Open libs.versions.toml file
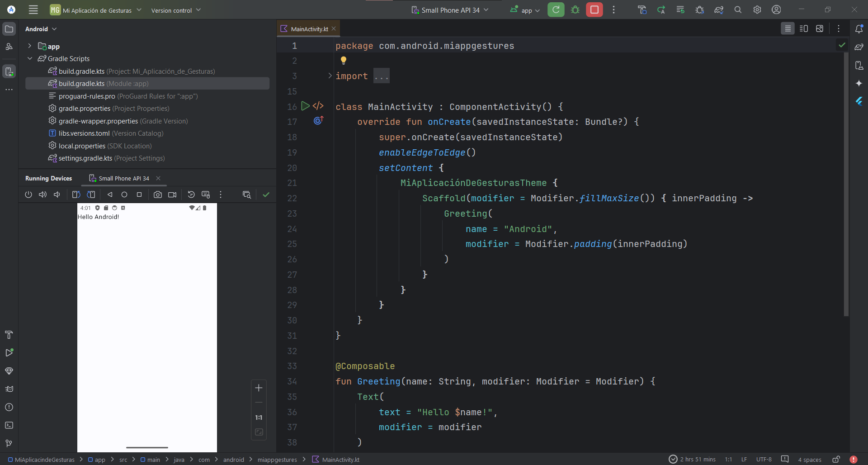This screenshot has width=868, height=465. tap(84, 133)
